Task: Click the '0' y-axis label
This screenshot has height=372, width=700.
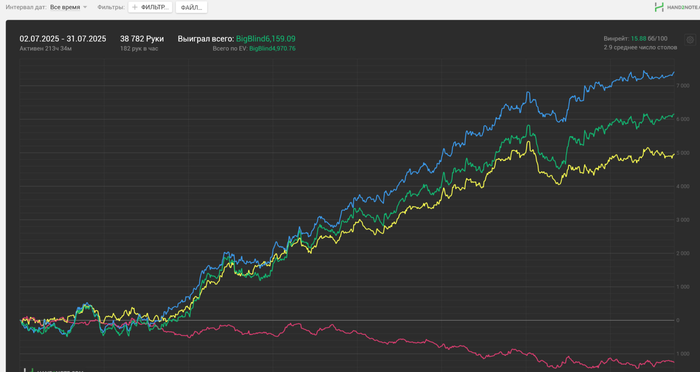Action: pos(678,320)
